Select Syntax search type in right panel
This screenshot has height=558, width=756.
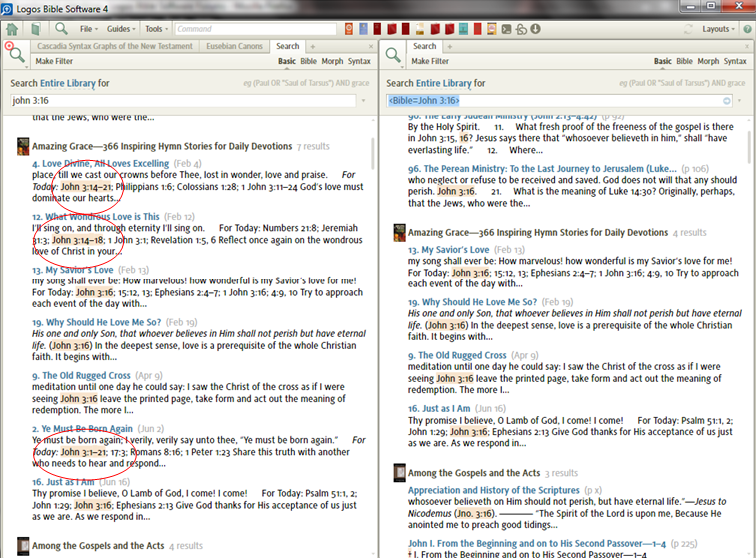(x=735, y=61)
